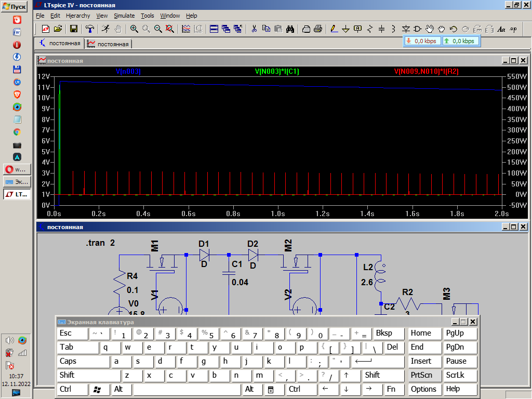Tile windows horizontally using toolbar icon
The height and width of the screenshot is (399, 532).
point(214,29)
